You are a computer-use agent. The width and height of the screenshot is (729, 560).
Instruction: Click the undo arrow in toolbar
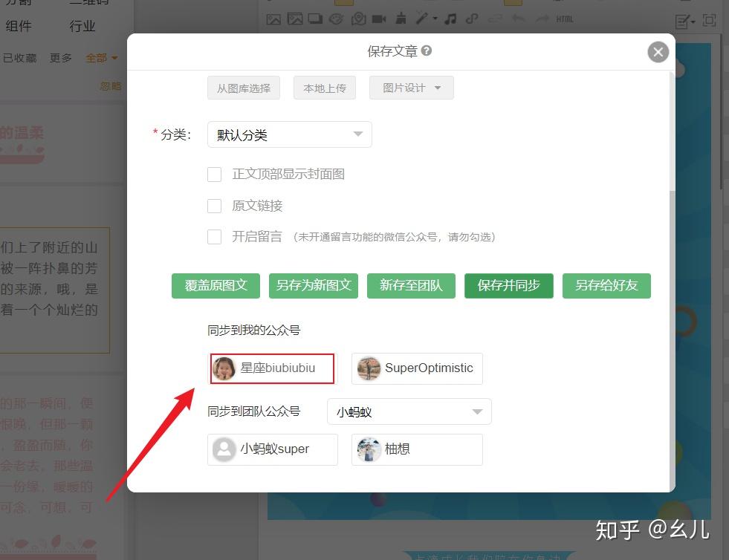point(519,19)
